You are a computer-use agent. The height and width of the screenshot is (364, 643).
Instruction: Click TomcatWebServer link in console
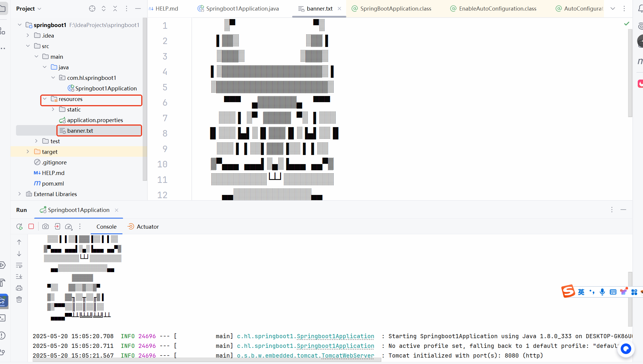(348, 355)
